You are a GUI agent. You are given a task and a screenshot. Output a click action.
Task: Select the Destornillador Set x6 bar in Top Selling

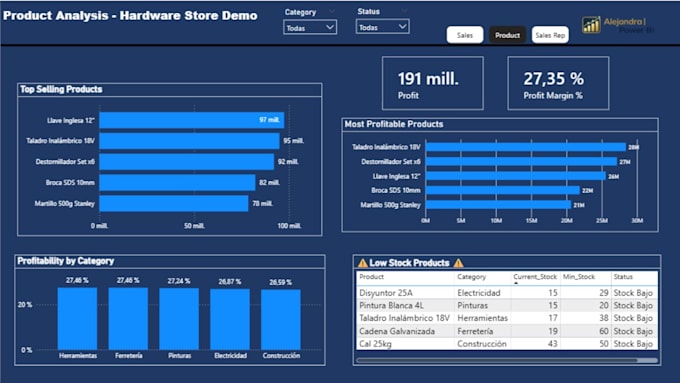click(x=186, y=162)
